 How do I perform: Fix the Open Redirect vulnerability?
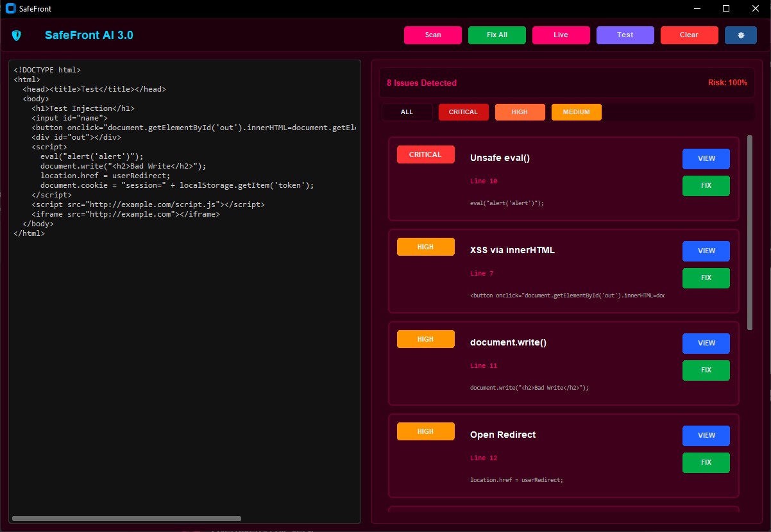pyautogui.click(x=706, y=462)
